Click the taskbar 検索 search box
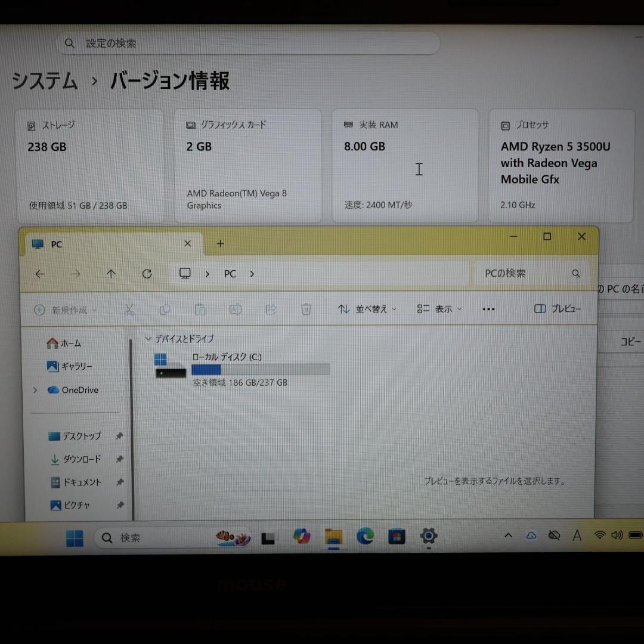The height and width of the screenshot is (644, 644). 173,537
